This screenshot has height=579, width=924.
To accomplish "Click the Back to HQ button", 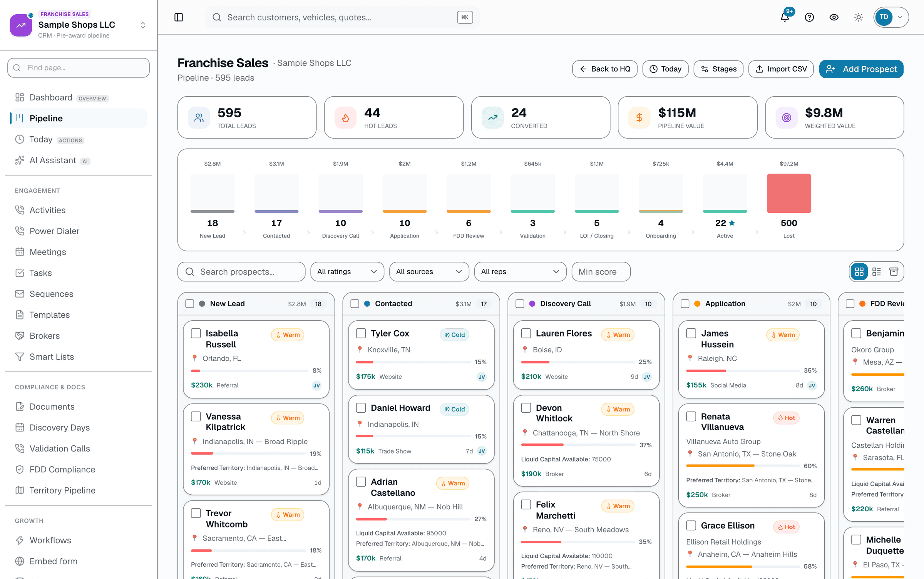I will click(x=604, y=69).
